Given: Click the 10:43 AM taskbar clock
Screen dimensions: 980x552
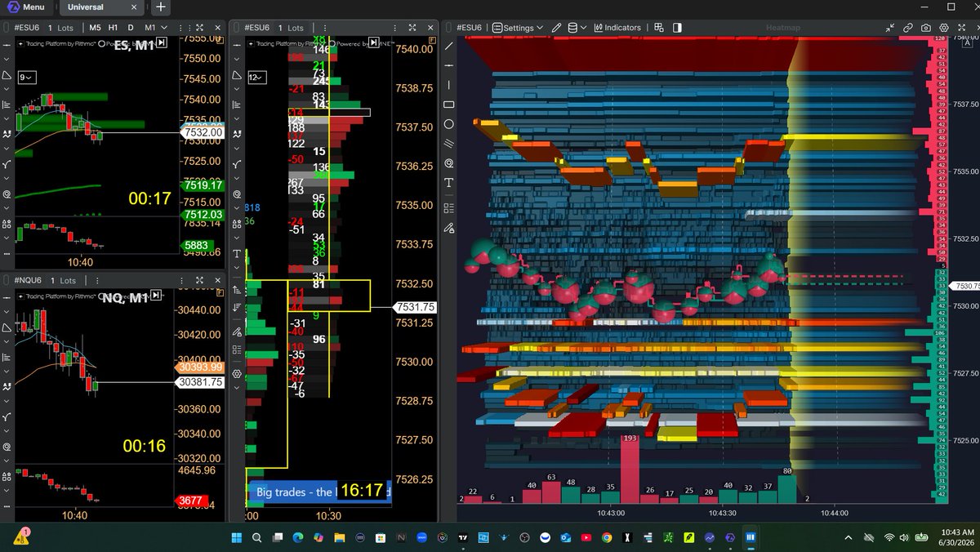Looking at the screenshot, I should click(x=956, y=532).
